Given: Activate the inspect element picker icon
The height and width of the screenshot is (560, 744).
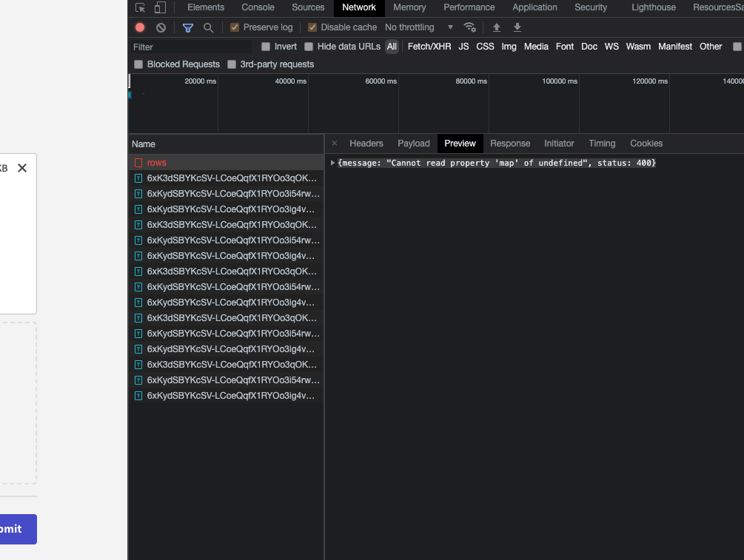Looking at the screenshot, I should point(140,7).
